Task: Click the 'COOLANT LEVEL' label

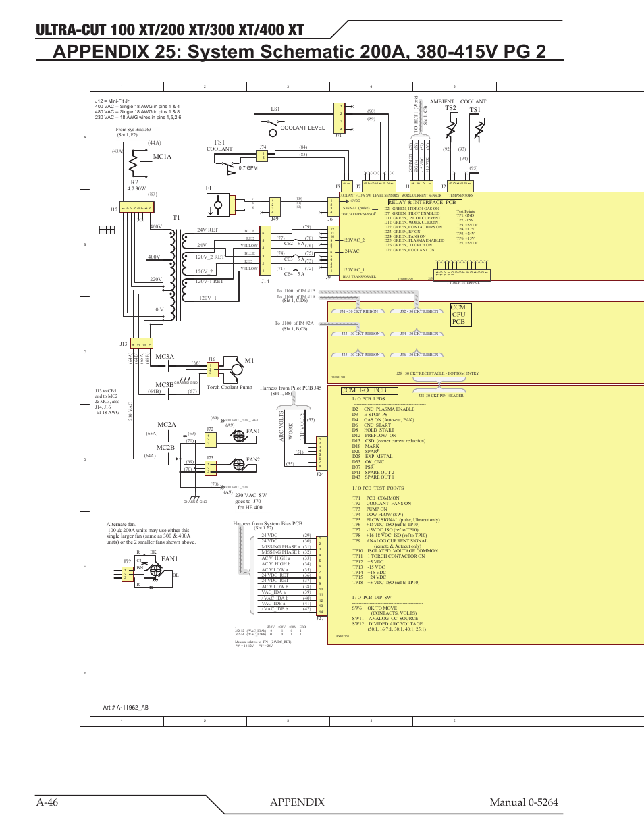Action: (302, 128)
